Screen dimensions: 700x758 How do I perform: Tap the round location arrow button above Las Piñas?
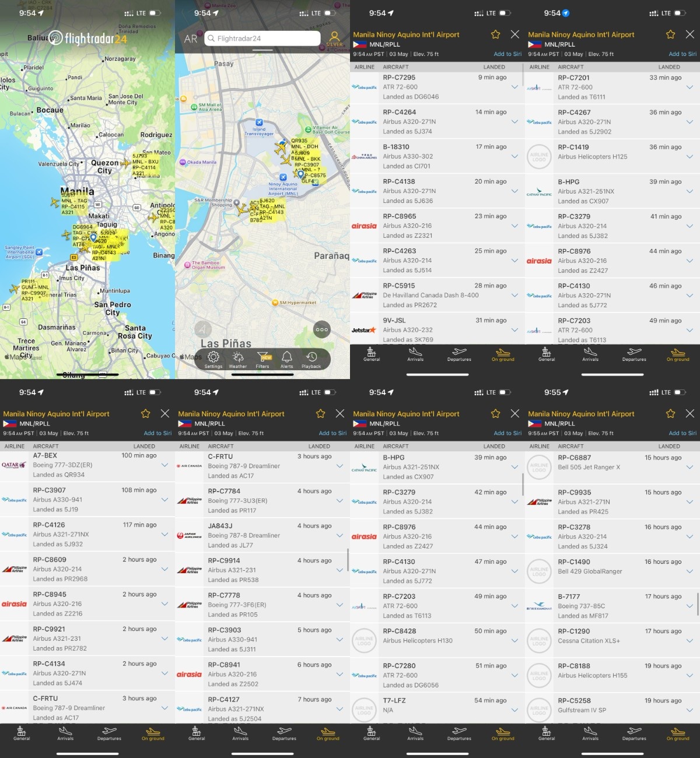[203, 329]
